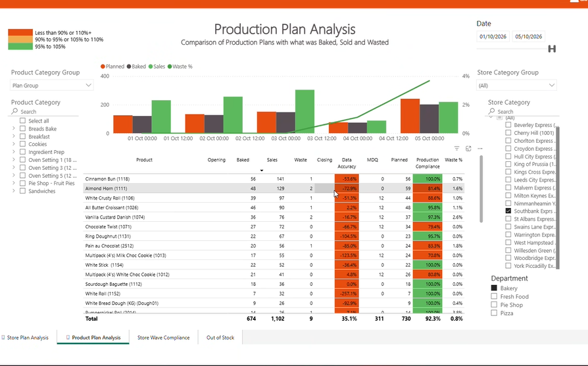Click the table focus mode icon
The width and height of the screenshot is (588, 366).
pos(468,149)
